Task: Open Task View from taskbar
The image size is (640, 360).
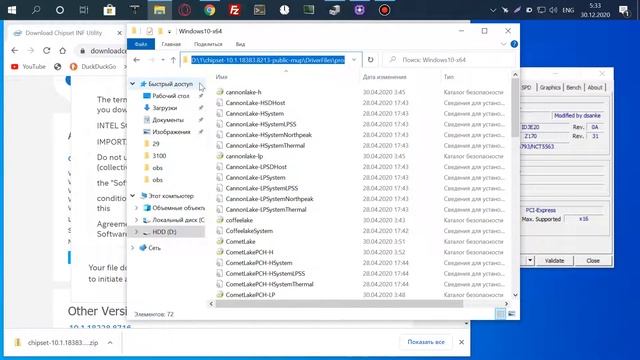Action: point(84,10)
